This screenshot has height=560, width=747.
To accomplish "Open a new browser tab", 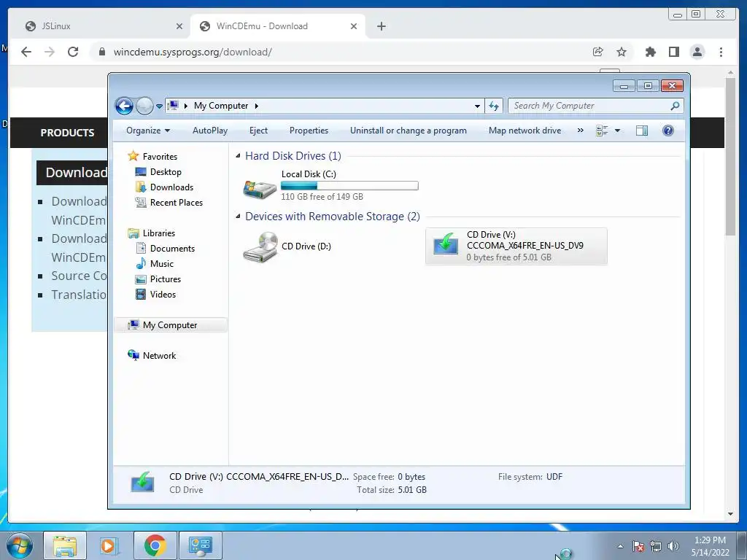I will coord(381,26).
